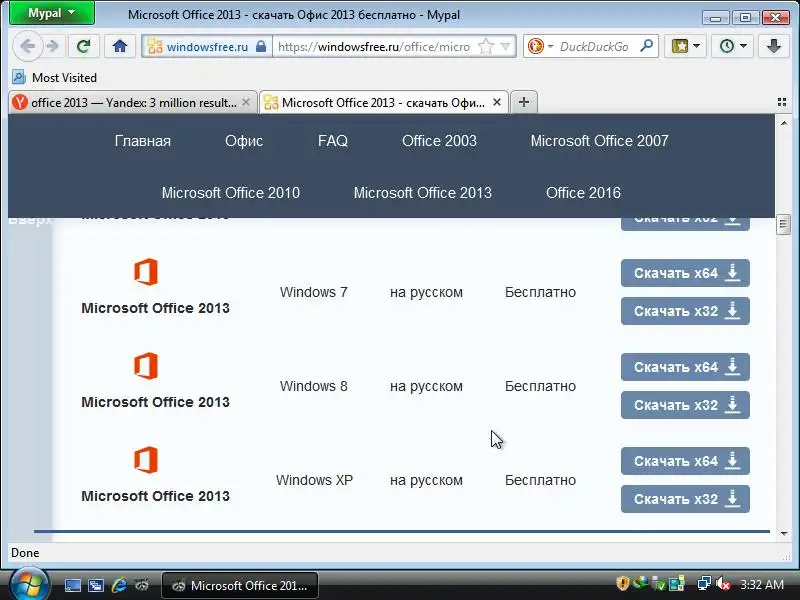Go to Главная in site menu
This screenshot has height=600, width=800.
(x=143, y=141)
